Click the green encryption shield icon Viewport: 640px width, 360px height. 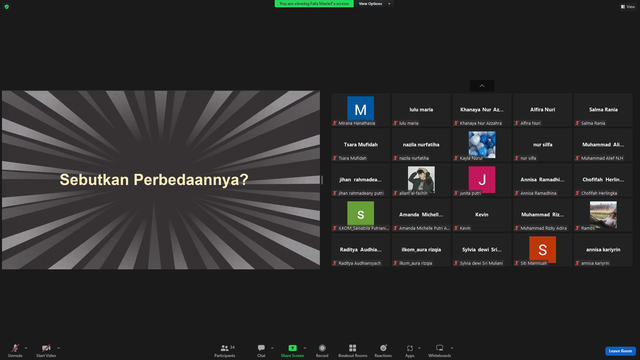[7, 7]
